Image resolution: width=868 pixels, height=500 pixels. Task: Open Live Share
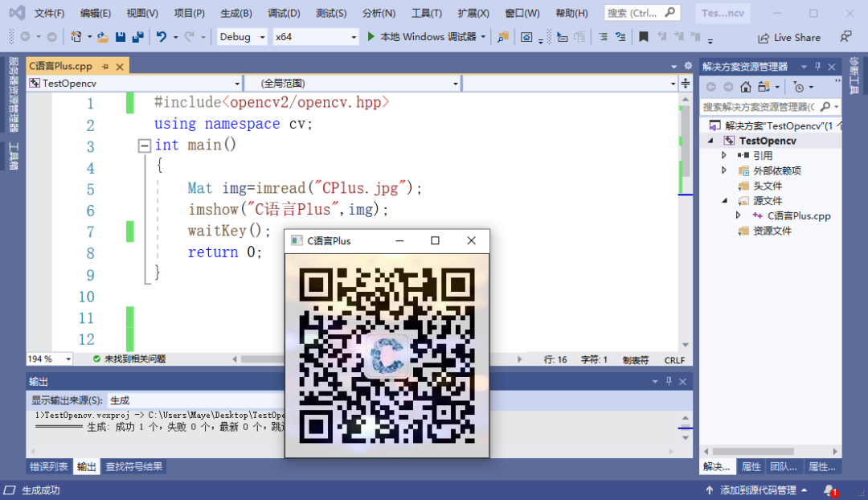(789, 38)
